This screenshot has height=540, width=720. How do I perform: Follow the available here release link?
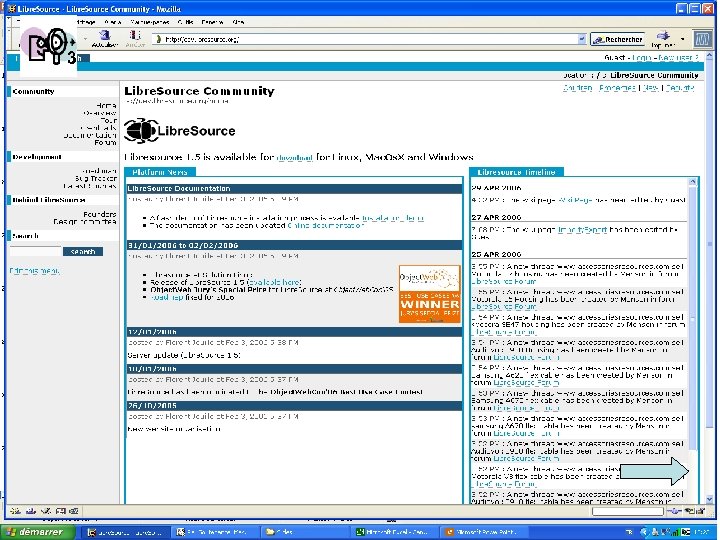pyautogui.click(x=275, y=282)
